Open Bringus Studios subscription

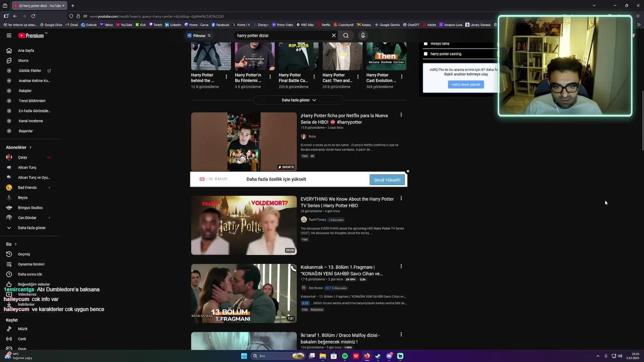click(x=30, y=208)
